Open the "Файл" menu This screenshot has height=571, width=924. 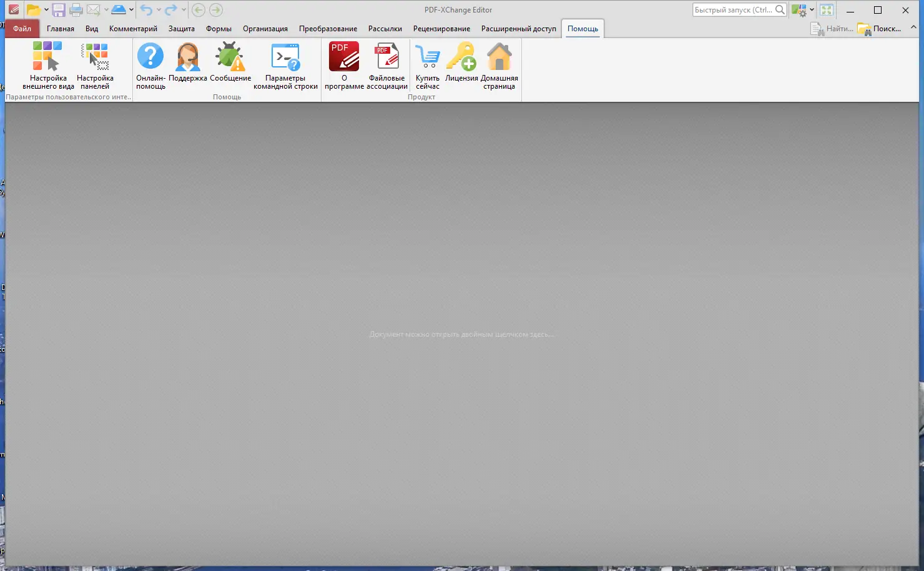click(22, 29)
